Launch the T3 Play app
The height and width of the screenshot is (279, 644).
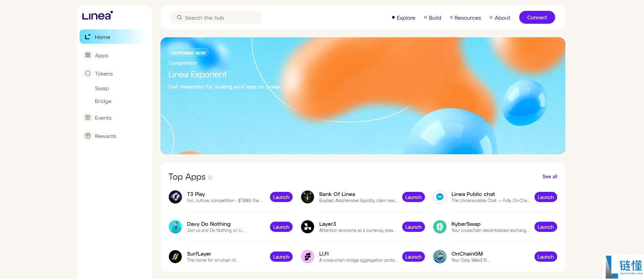pos(281,197)
